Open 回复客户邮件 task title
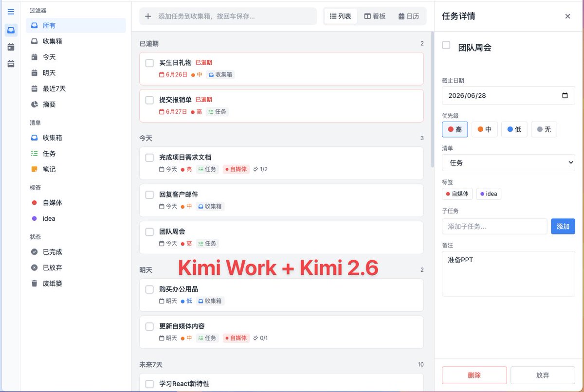The height and width of the screenshot is (392, 584). click(x=179, y=195)
